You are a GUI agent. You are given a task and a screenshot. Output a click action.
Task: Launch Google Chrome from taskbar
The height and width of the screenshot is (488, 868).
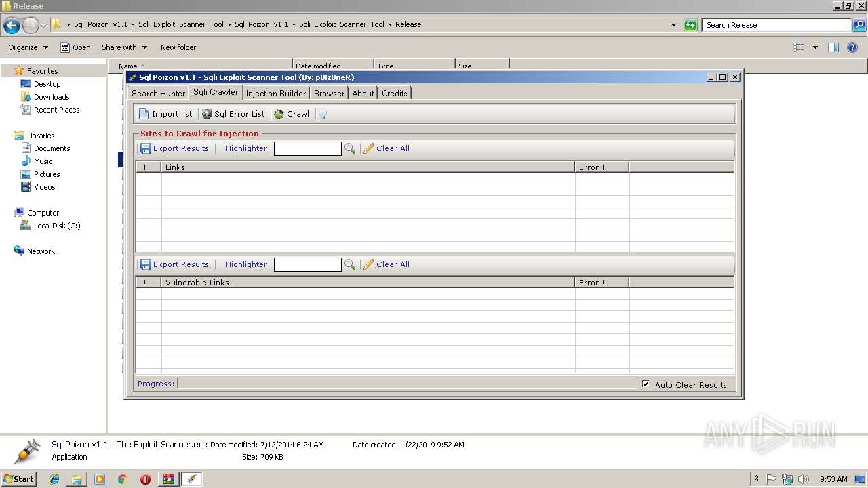pyautogui.click(x=123, y=479)
